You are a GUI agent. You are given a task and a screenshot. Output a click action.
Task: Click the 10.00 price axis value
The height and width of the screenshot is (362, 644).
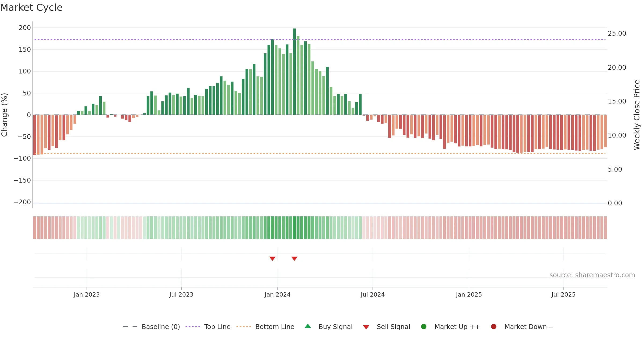(617, 135)
